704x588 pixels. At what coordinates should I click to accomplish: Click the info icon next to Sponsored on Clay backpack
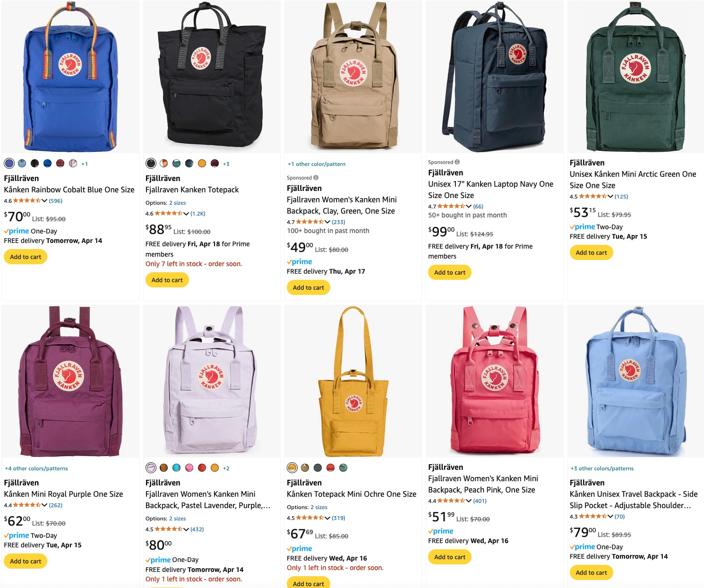(316, 178)
